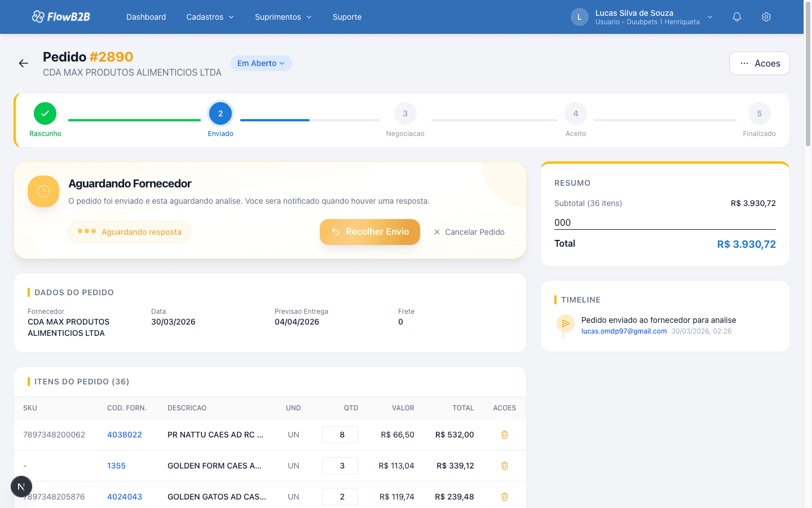
Task: Open the user profile chevron menu
Action: pyautogui.click(x=710, y=17)
